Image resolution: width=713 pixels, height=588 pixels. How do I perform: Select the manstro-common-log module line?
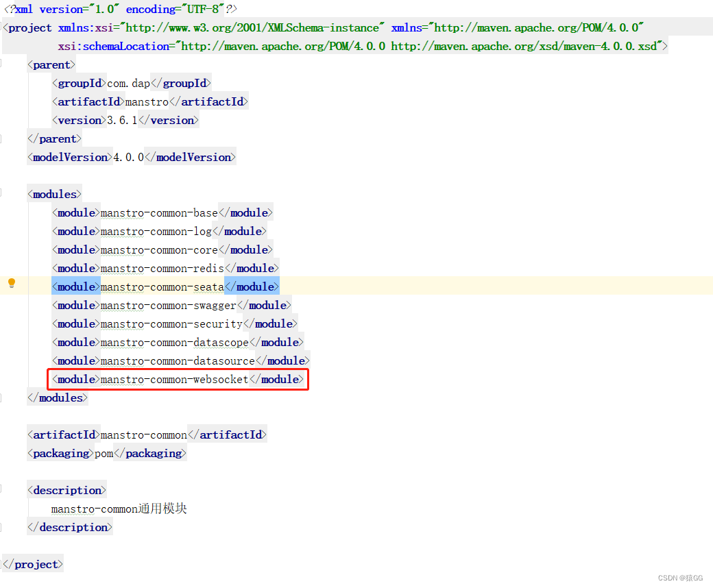tap(158, 231)
